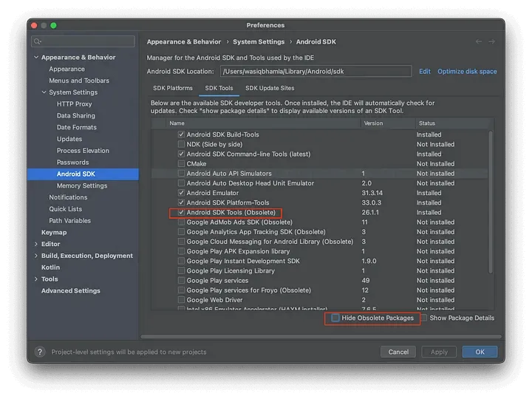Check Android Auto Desktop Head Unit Emulator checkbox
The width and height of the screenshot is (532, 399).
(181, 183)
